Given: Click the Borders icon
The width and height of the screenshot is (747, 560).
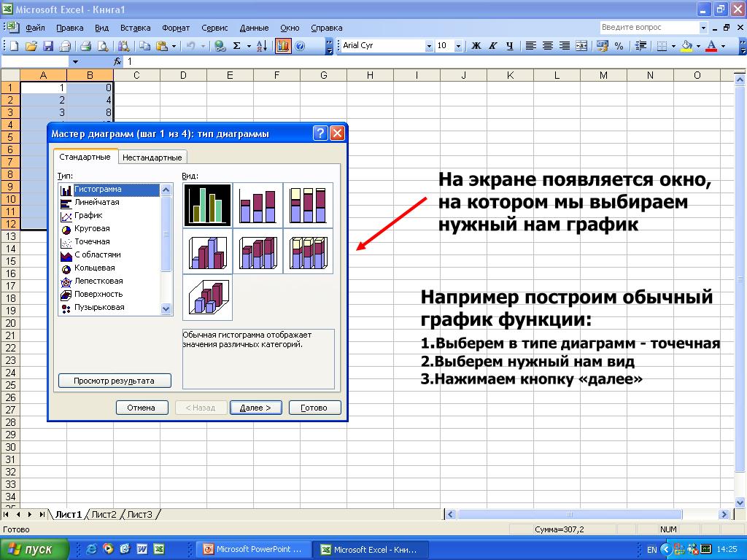Looking at the screenshot, I should click(x=662, y=46).
